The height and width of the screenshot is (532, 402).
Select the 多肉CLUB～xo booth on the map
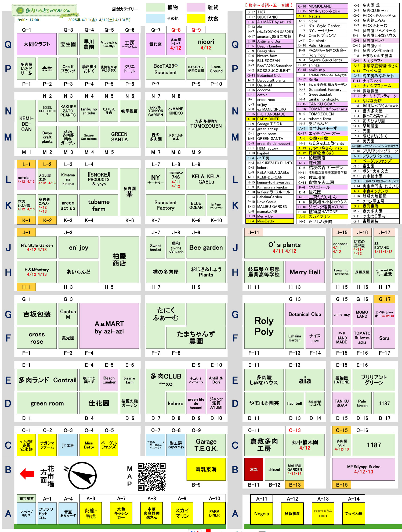166,380
